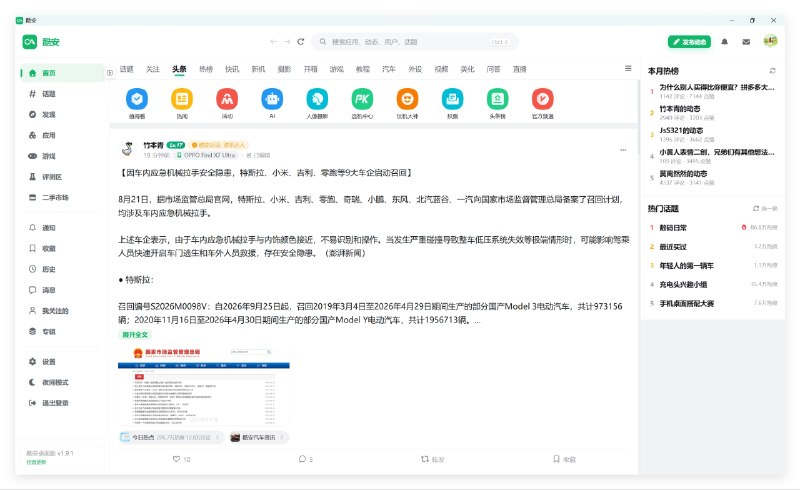The width and height of the screenshot is (800, 490).
Task: Open the mail envelope in the header
Action: 746,42
